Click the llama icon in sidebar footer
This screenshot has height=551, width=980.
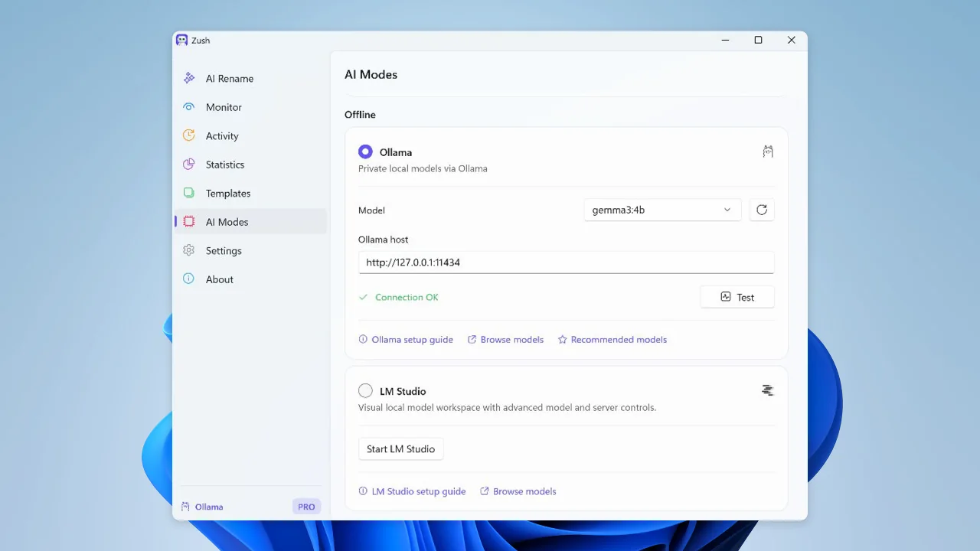point(185,507)
